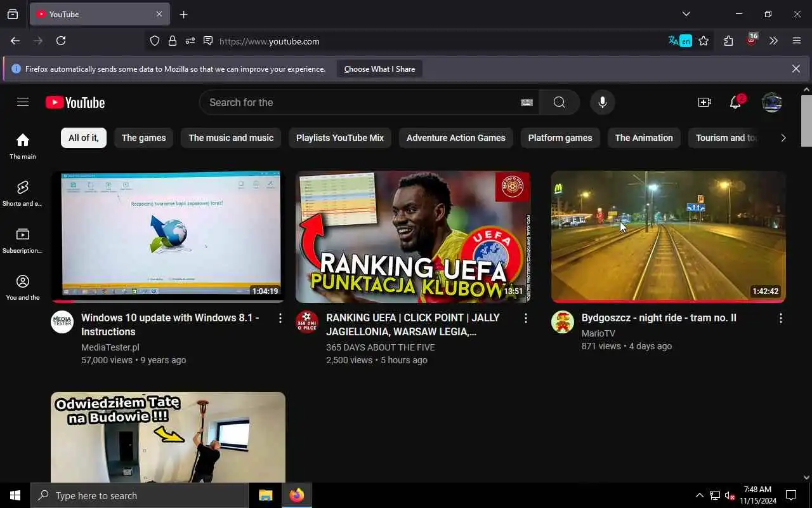Click the page vertical scrollbar

pos(806,121)
